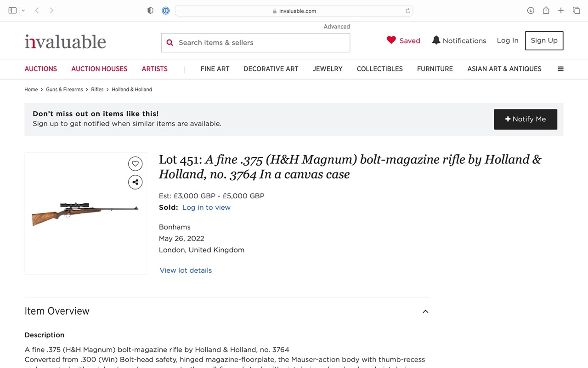Click the invaluable logo
This screenshot has width=588, height=368.
tap(65, 41)
